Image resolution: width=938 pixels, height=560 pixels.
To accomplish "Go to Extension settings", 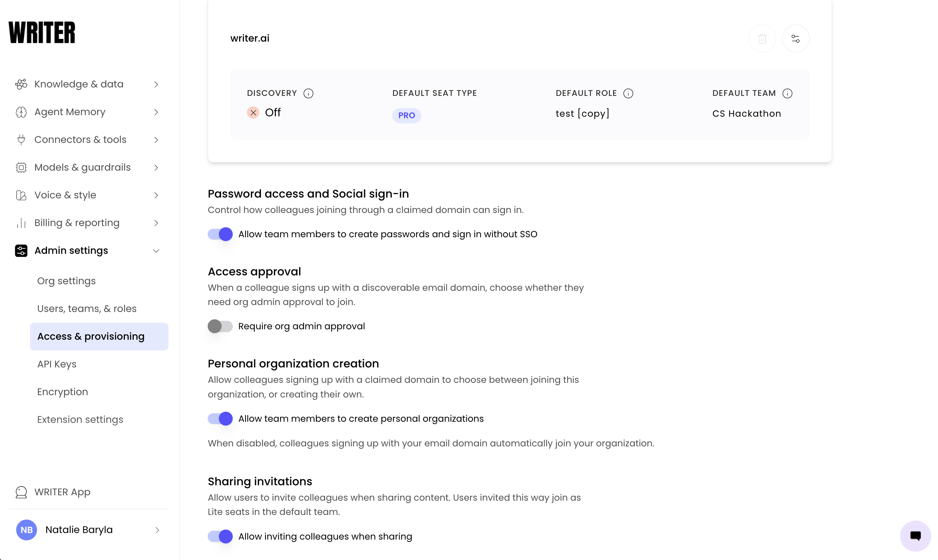I will tap(80, 419).
